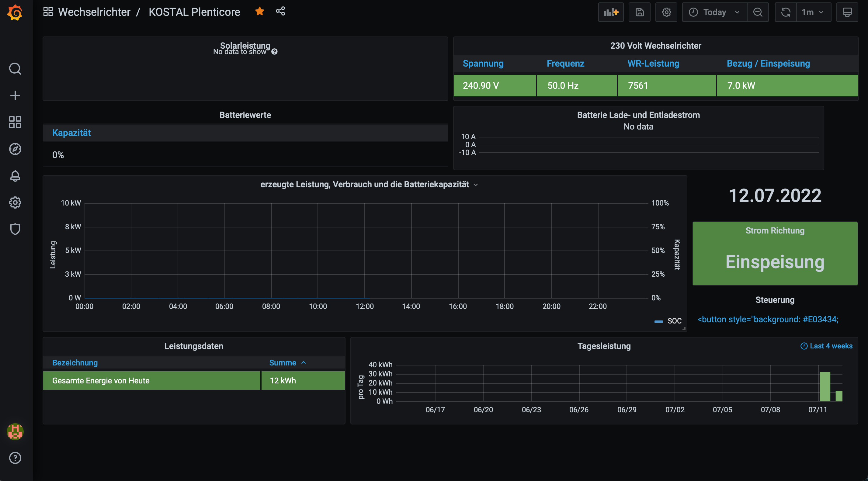Click the tall green 07/11 Tagesleistung bar
Image resolution: width=868 pixels, height=481 pixels.
point(825,387)
